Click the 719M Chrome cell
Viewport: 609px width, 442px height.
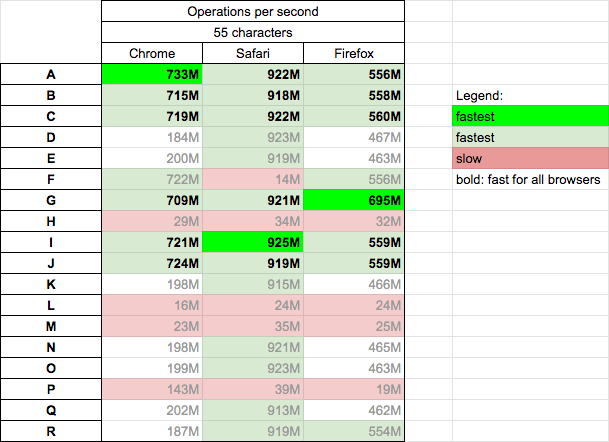152,116
